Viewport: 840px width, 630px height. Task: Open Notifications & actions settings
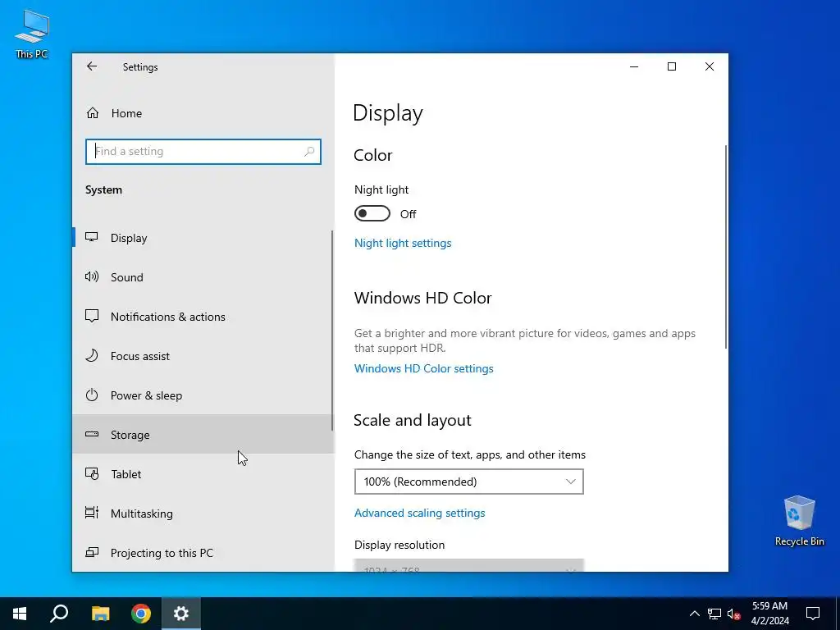(167, 317)
